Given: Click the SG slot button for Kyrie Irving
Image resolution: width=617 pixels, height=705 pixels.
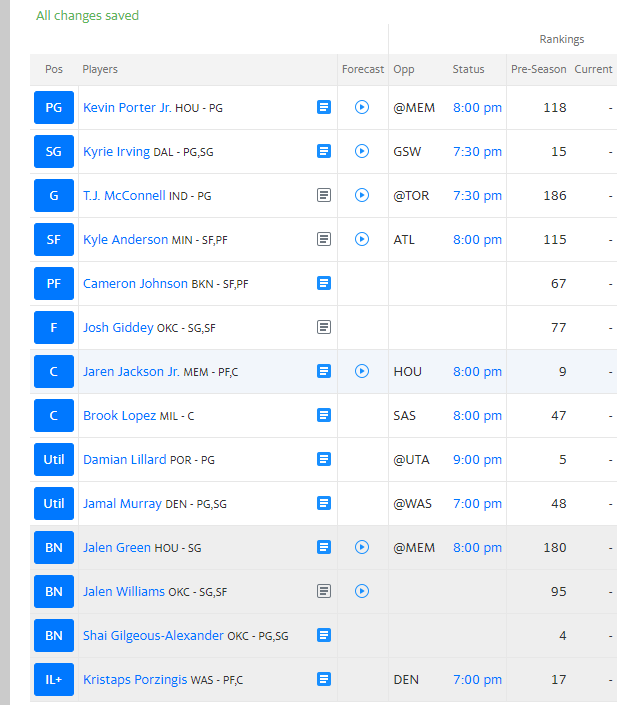Looking at the screenshot, I should [x=54, y=152].
